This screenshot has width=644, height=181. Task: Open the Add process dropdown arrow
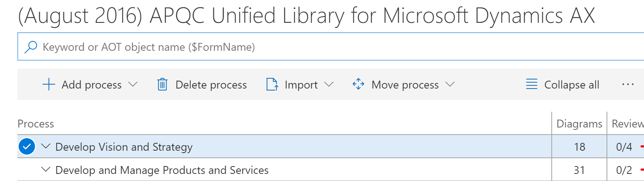tap(133, 84)
